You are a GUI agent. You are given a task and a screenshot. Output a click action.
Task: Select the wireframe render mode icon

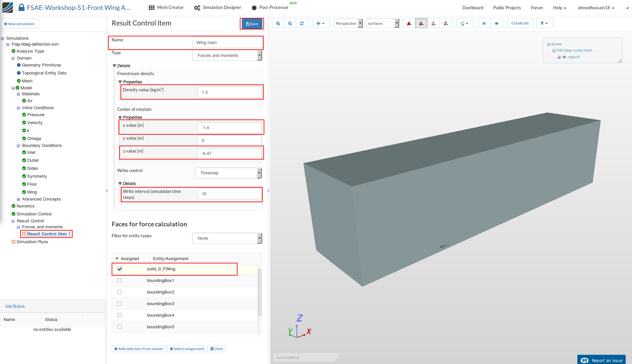(433, 23)
